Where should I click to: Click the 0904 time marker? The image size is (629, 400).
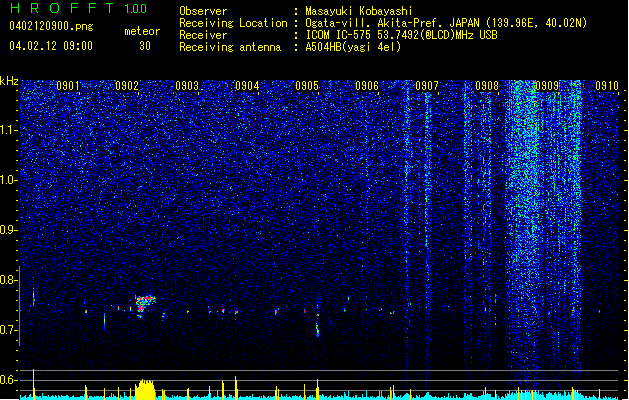coord(247,86)
